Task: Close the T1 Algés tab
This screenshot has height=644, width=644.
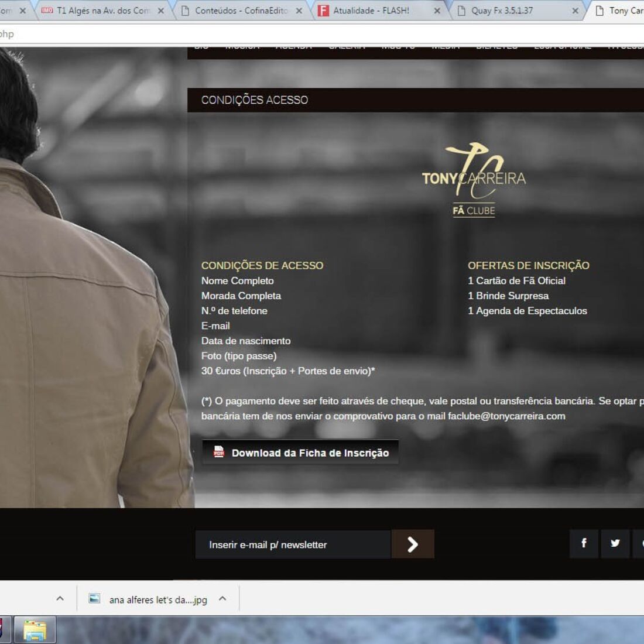Action: [x=161, y=11]
